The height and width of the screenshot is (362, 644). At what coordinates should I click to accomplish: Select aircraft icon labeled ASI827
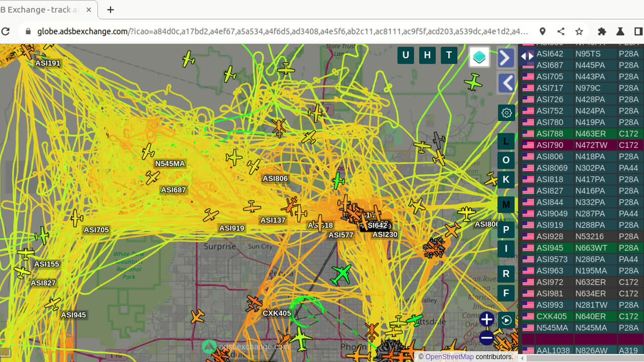[x=22, y=272]
